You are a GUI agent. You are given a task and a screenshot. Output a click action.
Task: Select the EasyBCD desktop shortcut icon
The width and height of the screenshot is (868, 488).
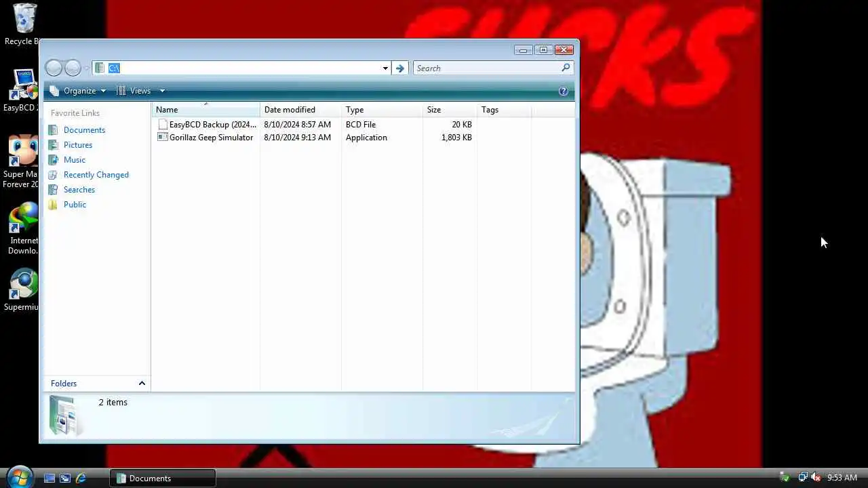24,85
